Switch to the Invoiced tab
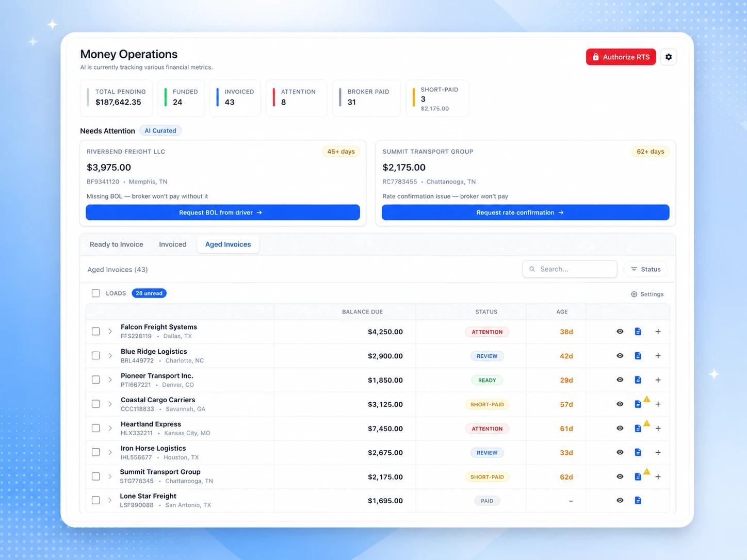Screen dimensions: 747x560 173,244
